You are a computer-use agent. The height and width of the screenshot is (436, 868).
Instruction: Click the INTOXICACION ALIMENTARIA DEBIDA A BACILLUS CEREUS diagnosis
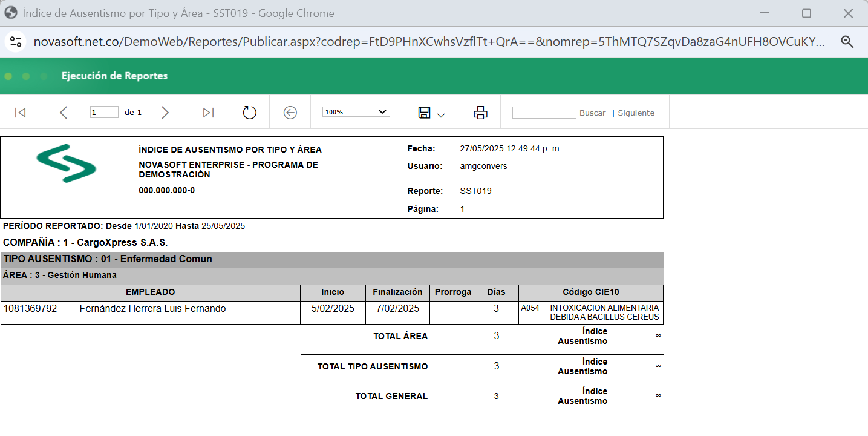click(x=604, y=312)
